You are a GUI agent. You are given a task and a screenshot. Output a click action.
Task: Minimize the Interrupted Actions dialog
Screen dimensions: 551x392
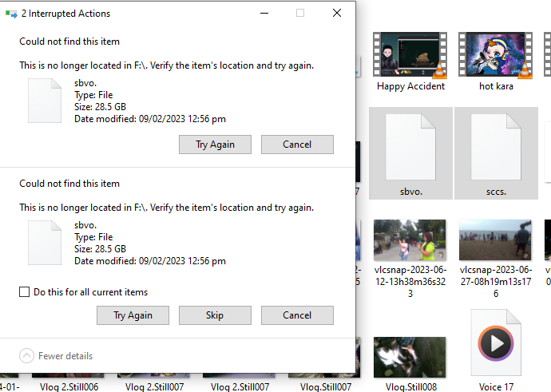coord(264,14)
